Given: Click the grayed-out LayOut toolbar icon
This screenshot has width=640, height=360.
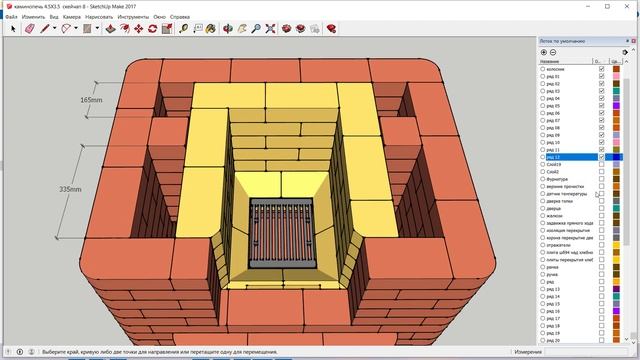Looking at the screenshot, I should point(314,29).
